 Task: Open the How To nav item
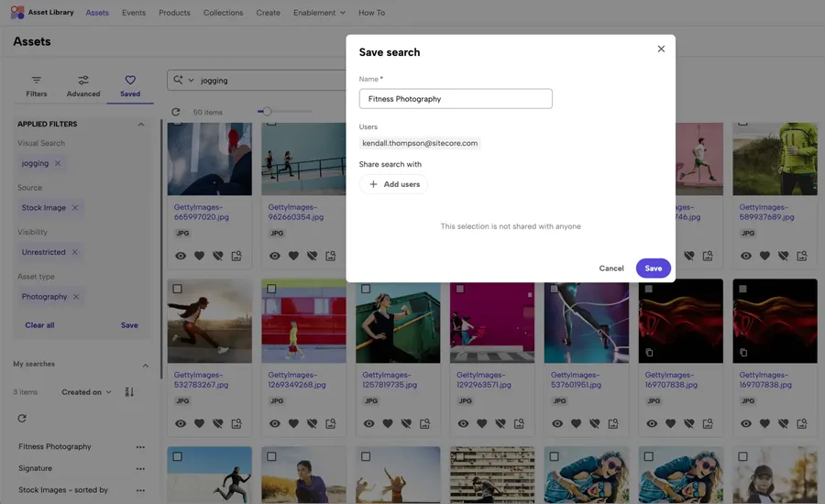tap(371, 13)
